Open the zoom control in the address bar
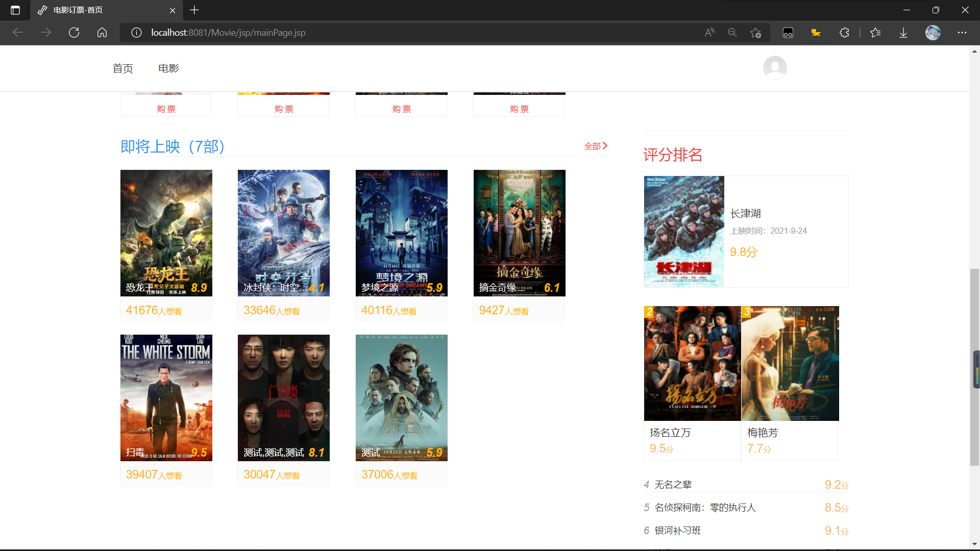 point(732,32)
